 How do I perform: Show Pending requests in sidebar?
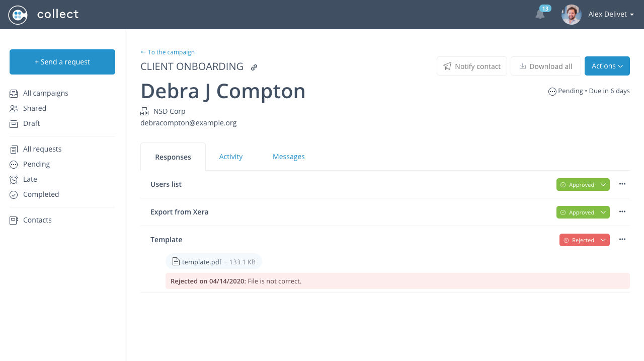[36, 164]
